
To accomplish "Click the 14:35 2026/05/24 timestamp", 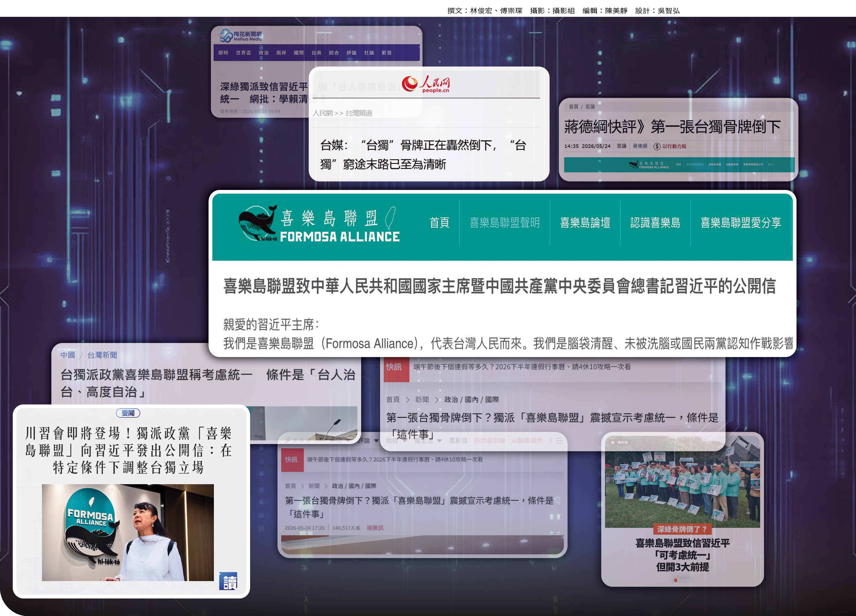I will [587, 147].
